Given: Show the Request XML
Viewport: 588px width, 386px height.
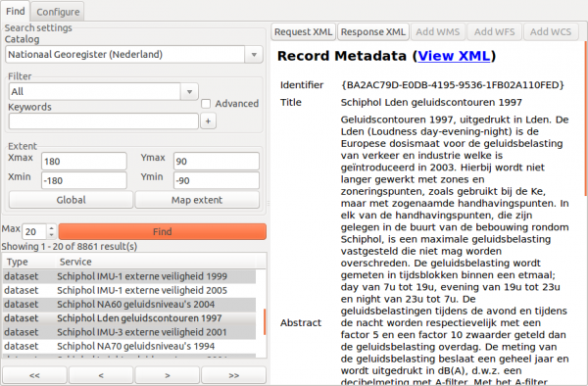Looking at the screenshot, I should [304, 32].
